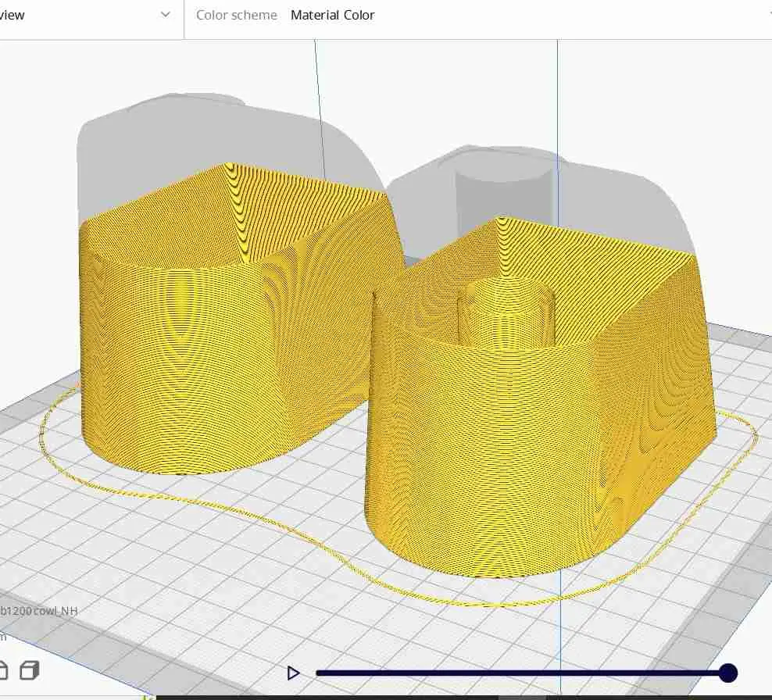Play the layer simulation

point(294,673)
